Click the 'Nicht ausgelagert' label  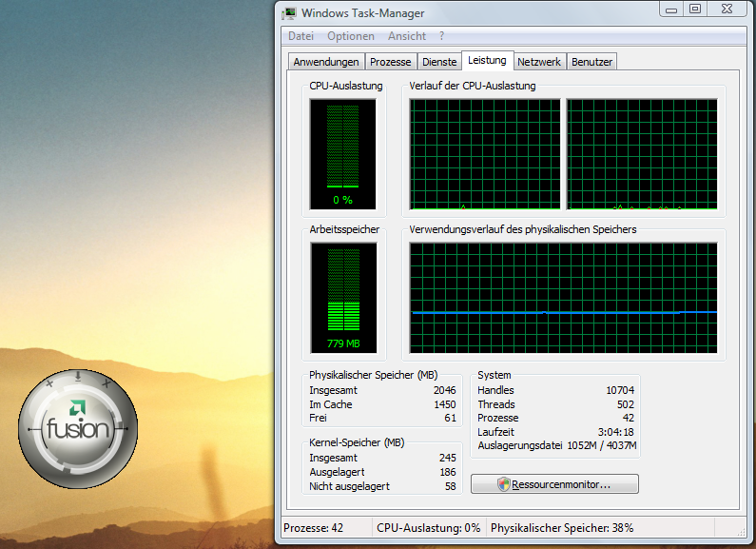click(350, 486)
